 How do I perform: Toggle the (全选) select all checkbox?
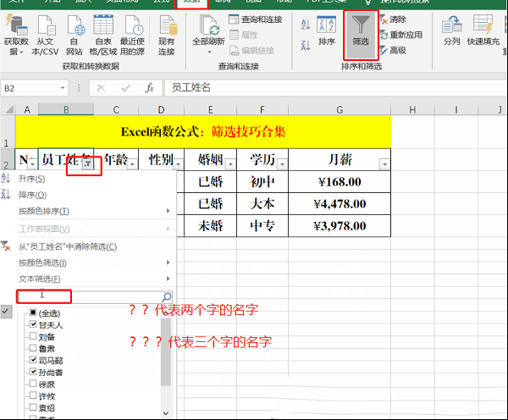coord(33,312)
